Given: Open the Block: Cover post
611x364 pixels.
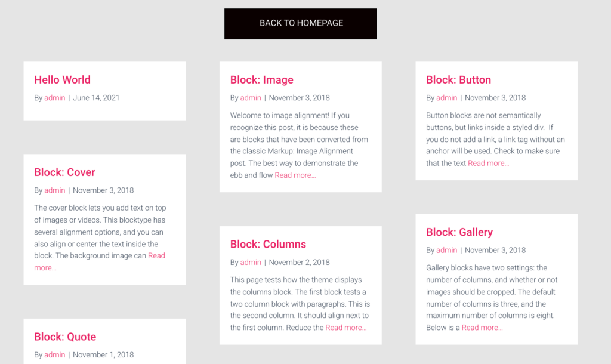Looking at the screenshot, I should [x=64, y=172].
